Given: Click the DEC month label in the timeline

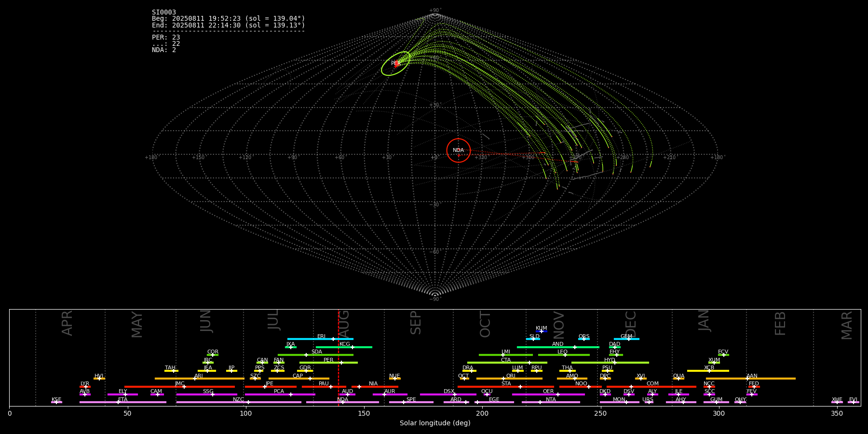Looking at the screenshot, I should pyautogui.click(x=631, y=324).
